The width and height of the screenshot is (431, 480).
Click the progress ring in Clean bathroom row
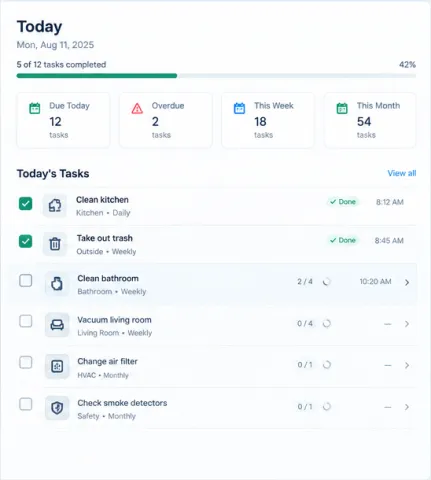(327, 282)
